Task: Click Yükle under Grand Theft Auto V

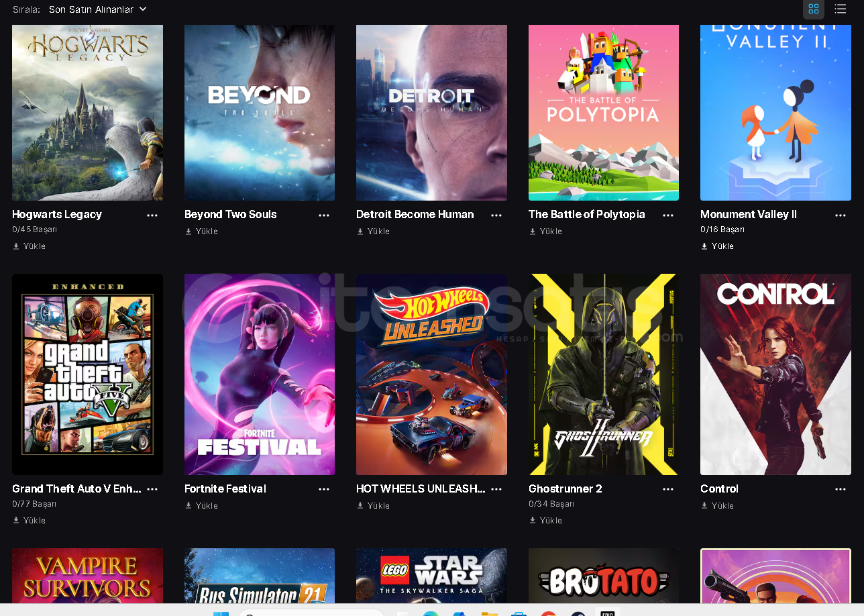Action: click(x=30, y=521)
